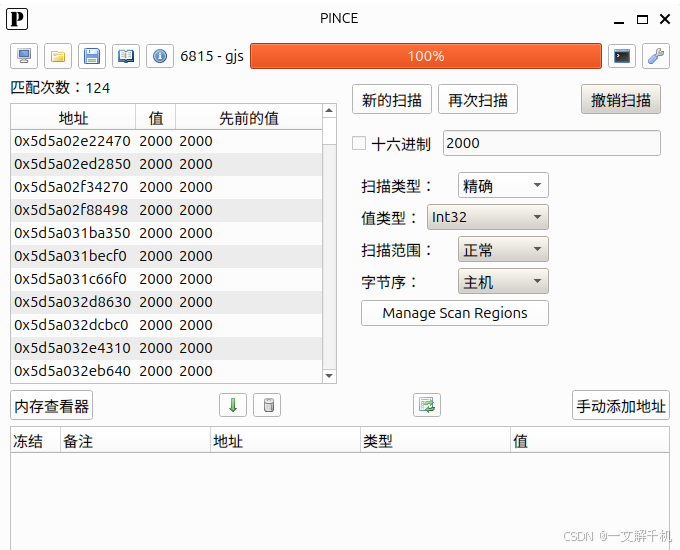Clear address table with trash icon
The height and width of the screenshot is (550, 680).
pyautogui.click(x=267, y=405)
